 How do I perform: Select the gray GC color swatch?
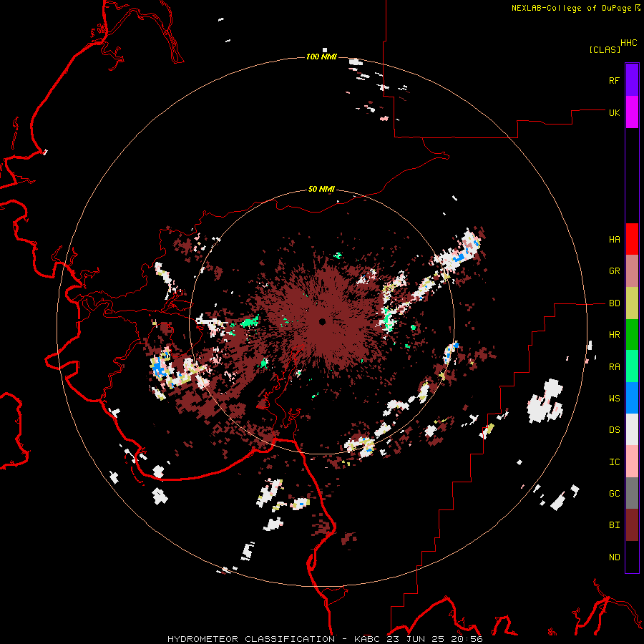tap(632, 493)
